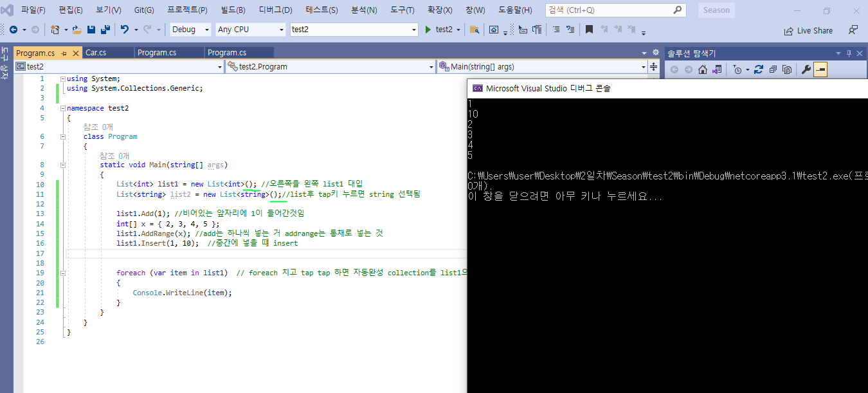Click the Clear Bookmarks toolbar icon
868x393 pixels.
point(632,30)
